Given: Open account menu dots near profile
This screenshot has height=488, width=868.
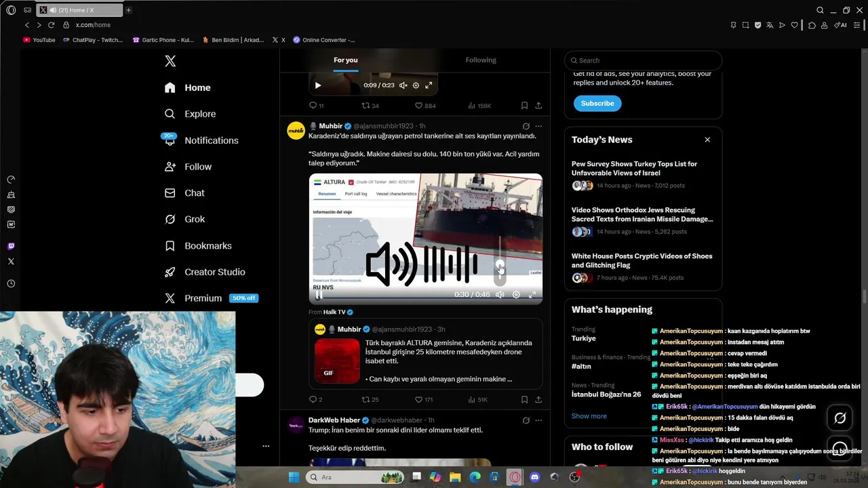Looking at the screenshot, I should [266, 446].
